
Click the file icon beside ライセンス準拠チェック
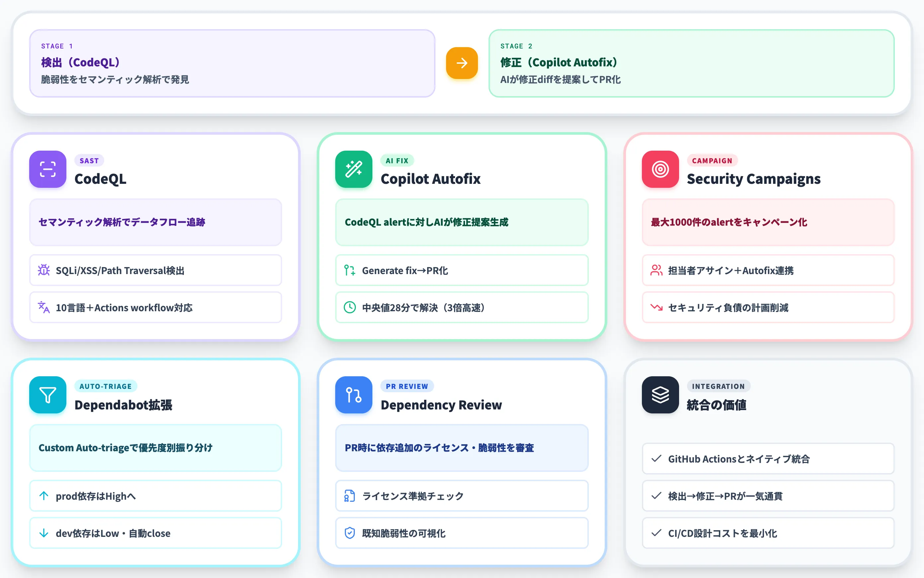pyautogui.click(x=350, y=496)
